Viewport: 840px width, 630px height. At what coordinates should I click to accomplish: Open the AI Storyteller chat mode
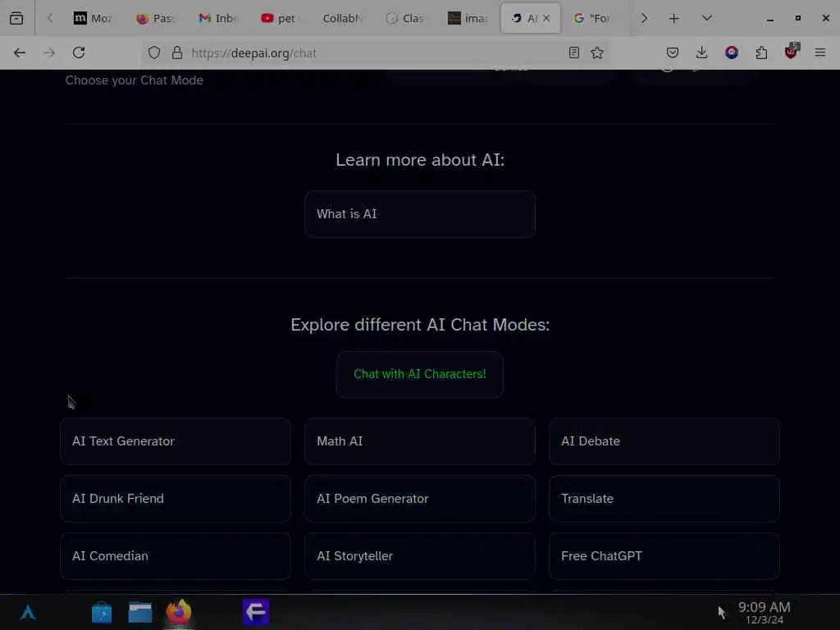[419, 555]
